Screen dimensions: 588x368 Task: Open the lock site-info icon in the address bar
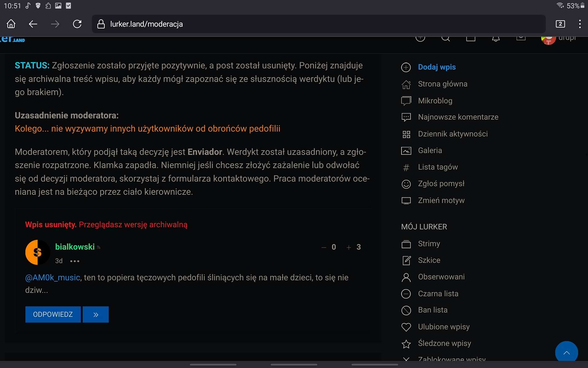click(x=101, y=24)
